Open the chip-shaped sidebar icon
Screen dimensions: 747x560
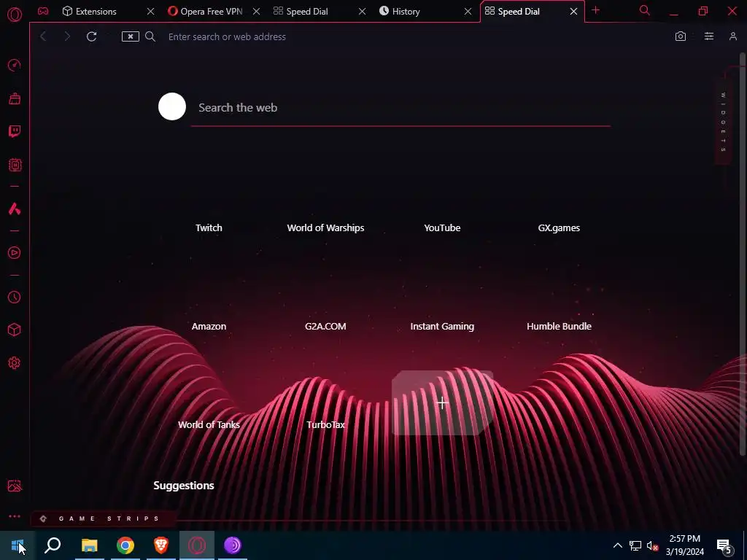coord(15,165)
